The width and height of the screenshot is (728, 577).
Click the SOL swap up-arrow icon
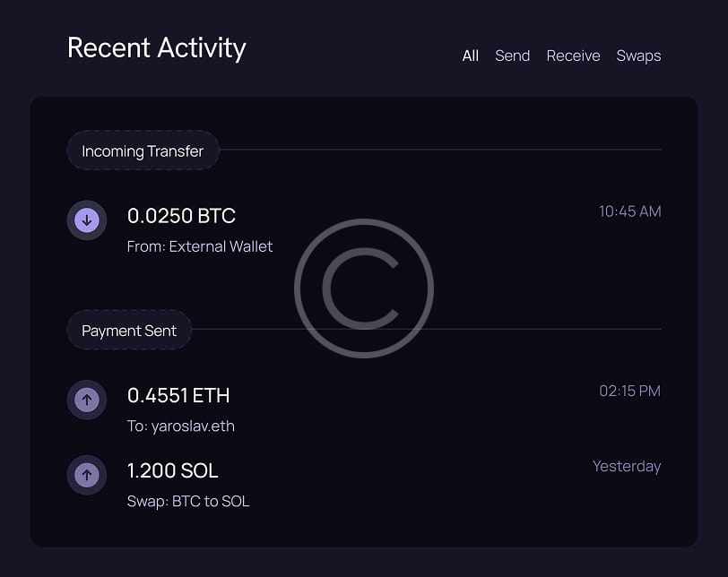pos(87,475)
